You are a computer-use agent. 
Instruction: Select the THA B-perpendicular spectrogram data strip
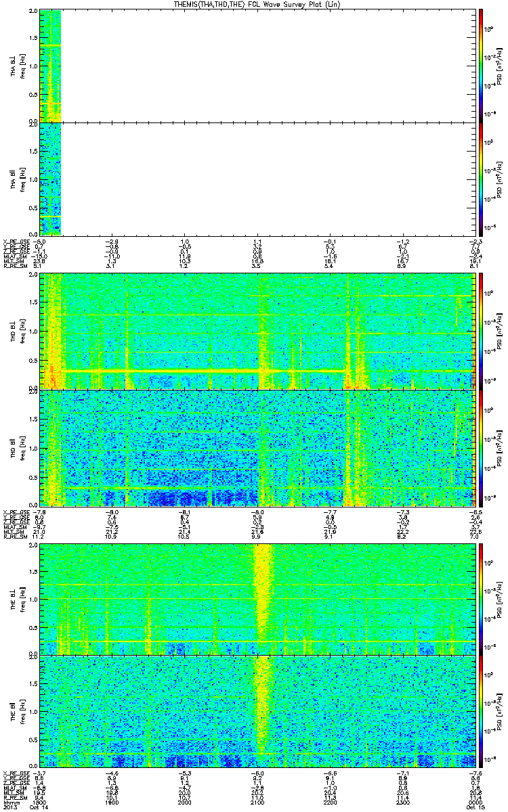tap(51, 66)
